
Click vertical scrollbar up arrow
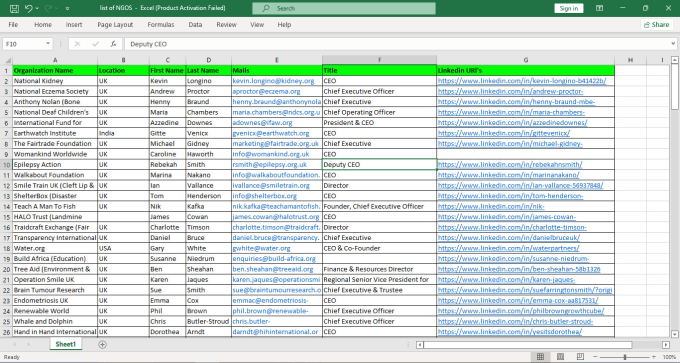(675, 60)
